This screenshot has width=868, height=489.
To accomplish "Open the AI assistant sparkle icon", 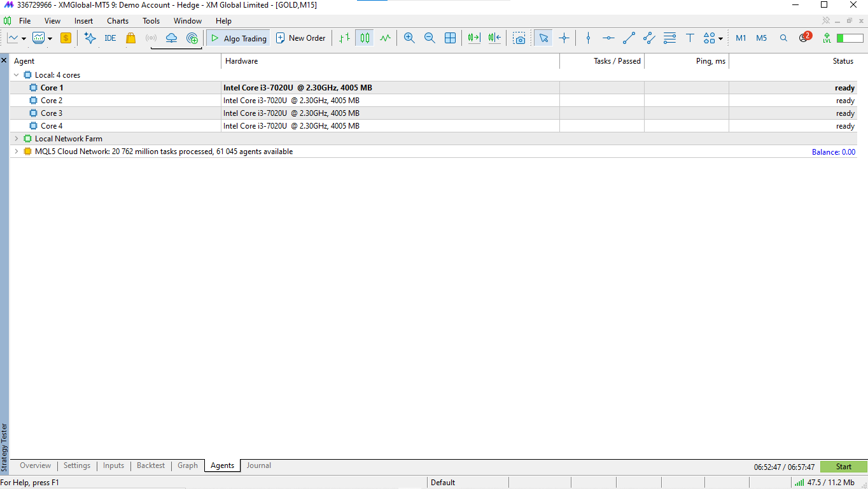I will click(x=90, y=38).
